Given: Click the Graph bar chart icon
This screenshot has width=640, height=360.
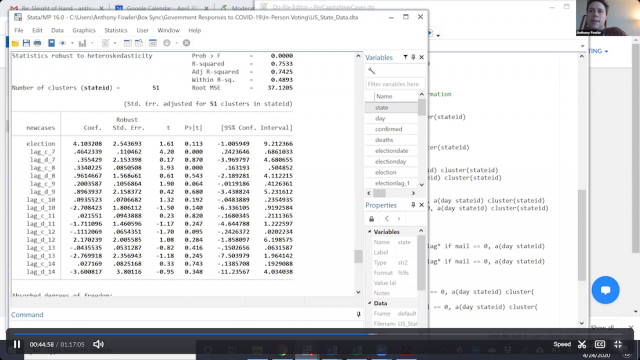Looking at the screenshot, I should [x=82, y=43].
